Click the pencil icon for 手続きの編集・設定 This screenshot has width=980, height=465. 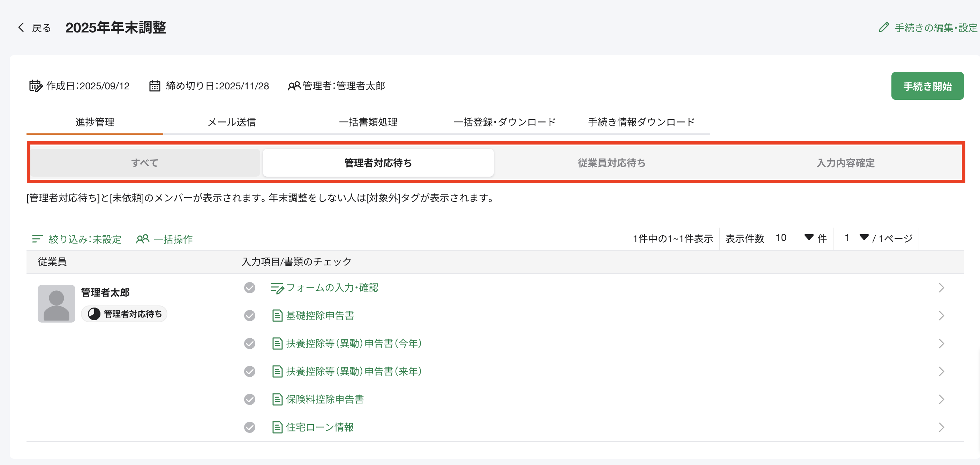884,28
